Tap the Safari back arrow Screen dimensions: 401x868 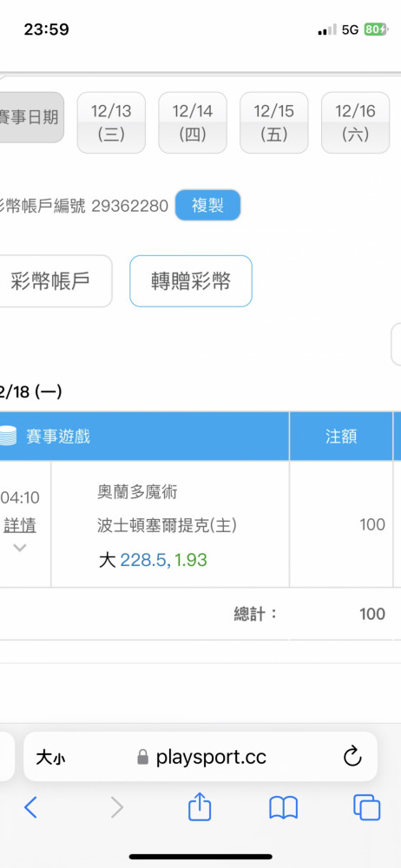pyautogui.click(x=30, y=807)
